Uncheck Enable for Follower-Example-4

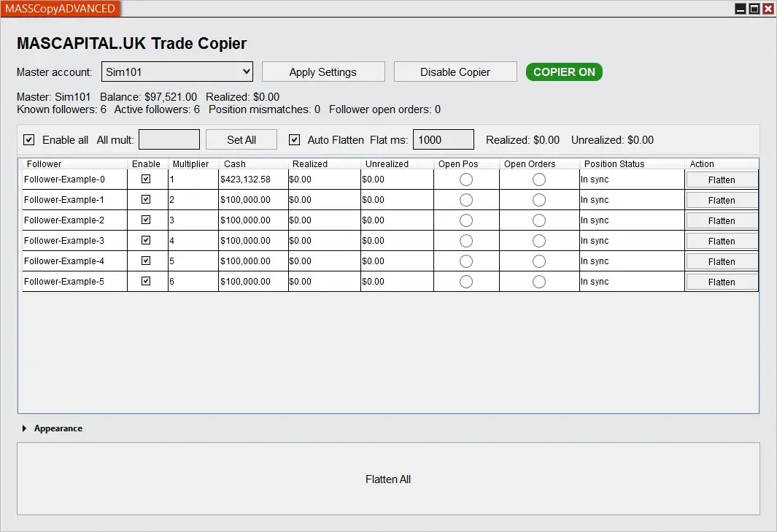pyautogui.click(x=146, y=261)
